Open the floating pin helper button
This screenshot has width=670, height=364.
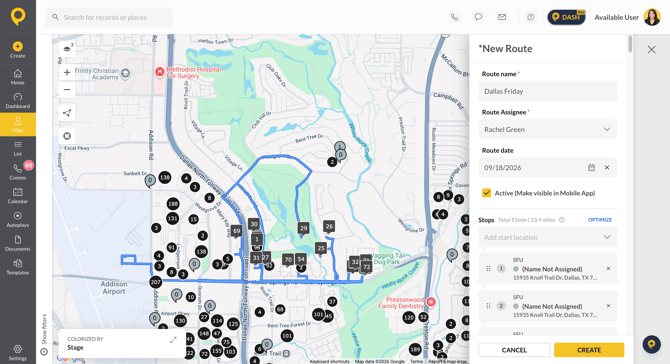(x=652, y=344)
